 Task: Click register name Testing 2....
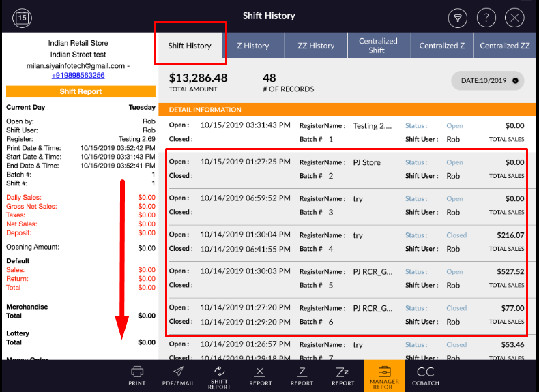[373, 126]
